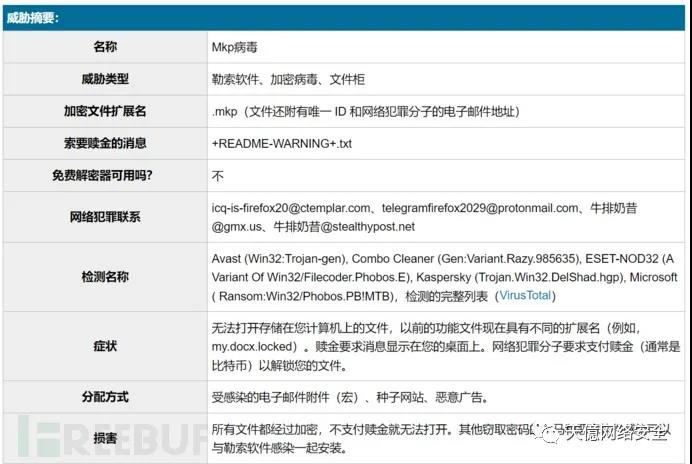Click the Avast detection name text
Image resolution: width=692 pixels, height=464 pixels.
tap(282, 257)
